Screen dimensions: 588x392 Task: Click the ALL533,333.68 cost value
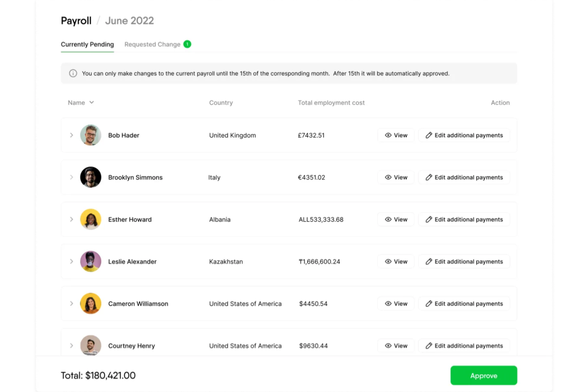tap(321, 220)
